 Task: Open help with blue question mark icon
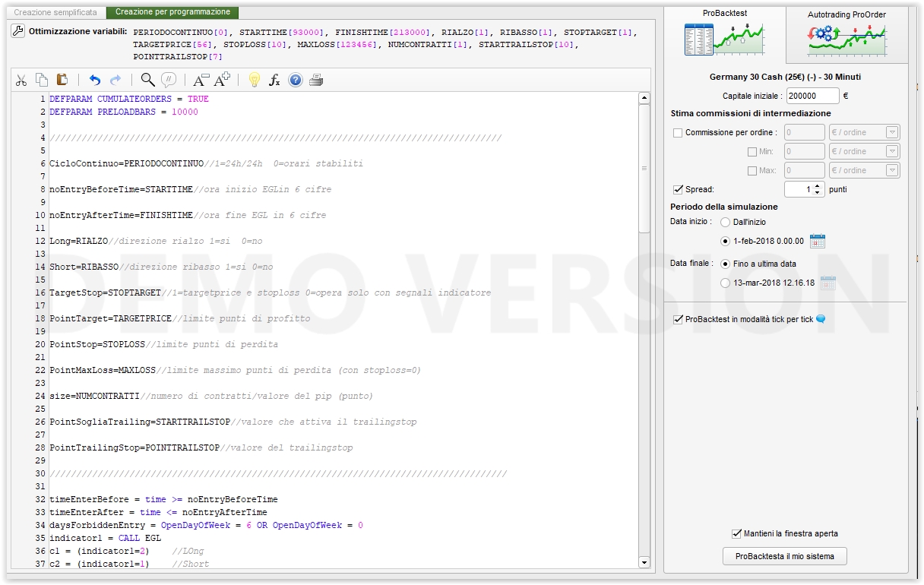click(x=296, y=80)
